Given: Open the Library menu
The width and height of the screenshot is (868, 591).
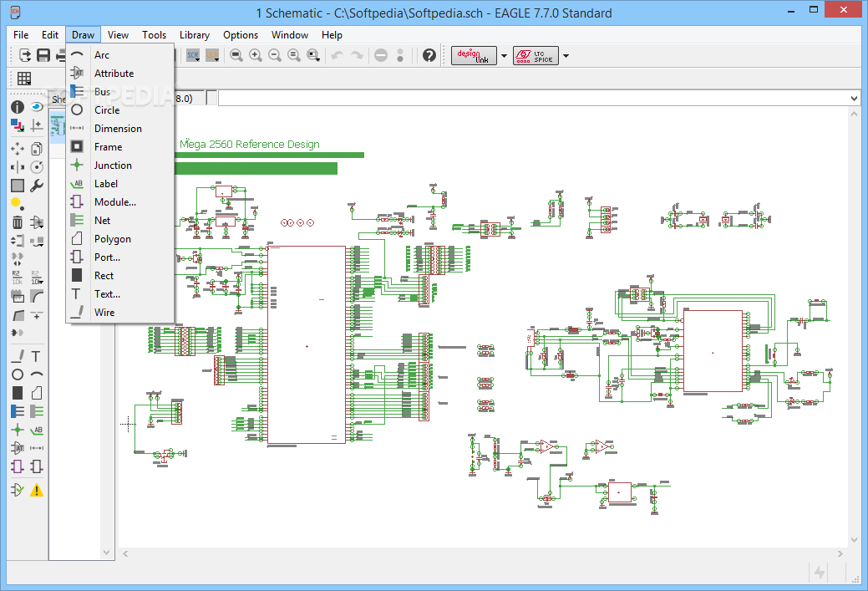Looking at the screenshot, I should 195,35.
